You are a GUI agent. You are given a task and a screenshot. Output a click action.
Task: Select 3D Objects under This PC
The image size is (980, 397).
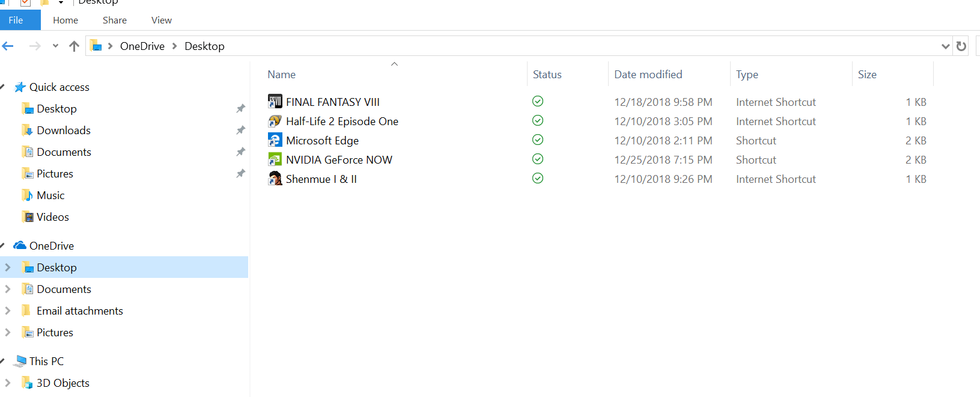pyautogui.click(x=63, y=383)
